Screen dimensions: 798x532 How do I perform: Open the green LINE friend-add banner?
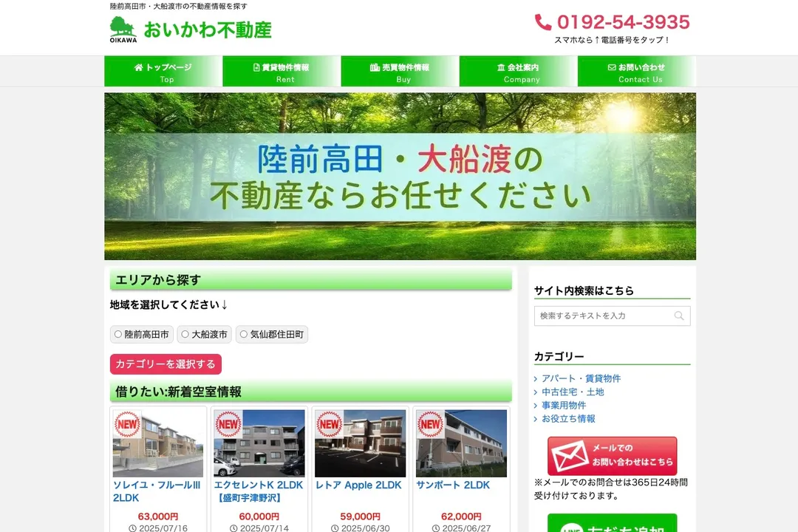(612, 524)
